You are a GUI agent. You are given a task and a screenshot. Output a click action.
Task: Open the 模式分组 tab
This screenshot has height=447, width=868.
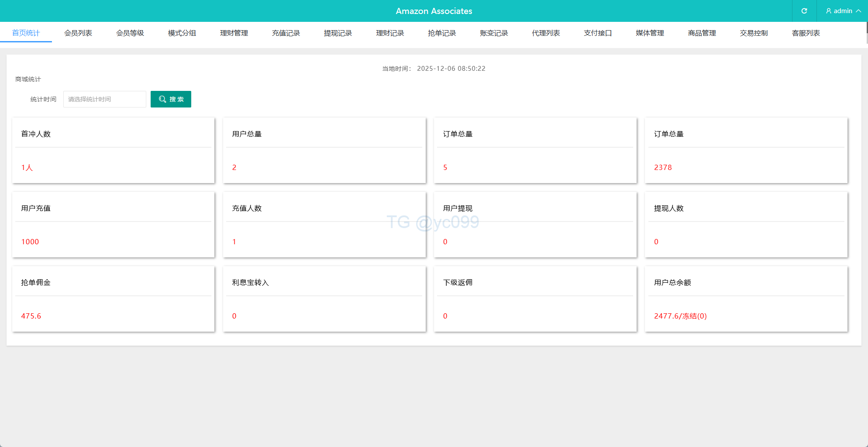point(182,33)
